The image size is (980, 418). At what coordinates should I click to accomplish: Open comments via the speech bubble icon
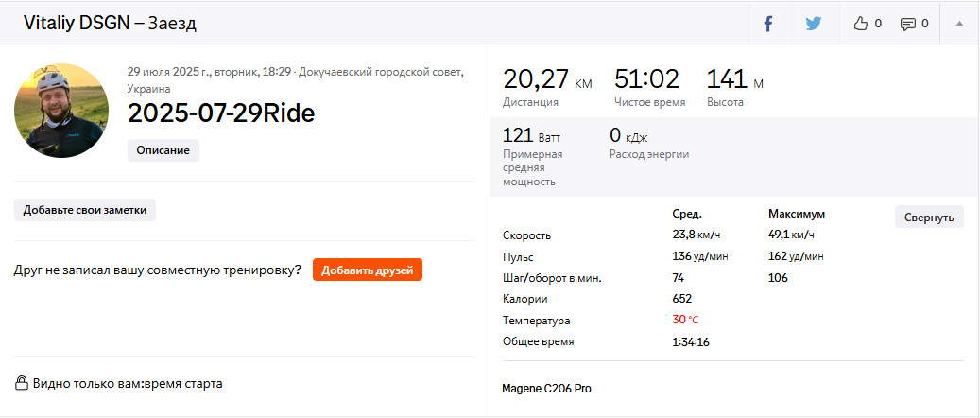[907, 24]
